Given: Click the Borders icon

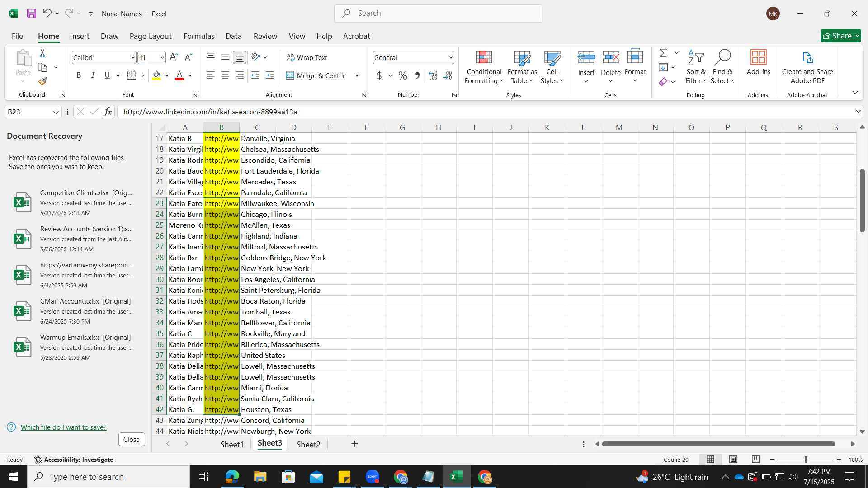Looking at the screenshot, I should click(132, 75).
